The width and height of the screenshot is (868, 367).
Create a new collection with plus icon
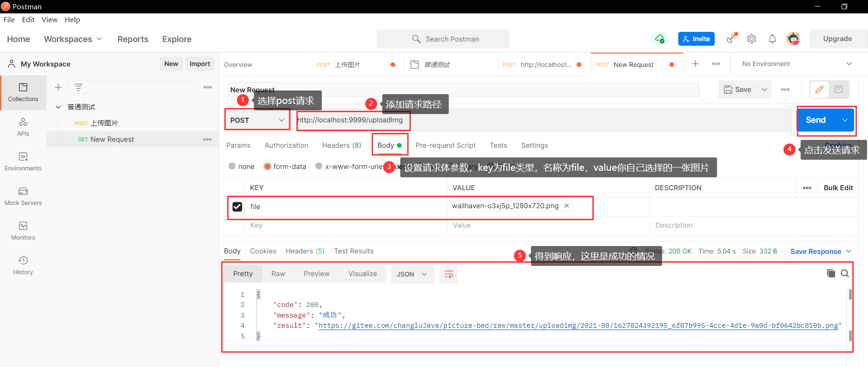click(58, 87)
